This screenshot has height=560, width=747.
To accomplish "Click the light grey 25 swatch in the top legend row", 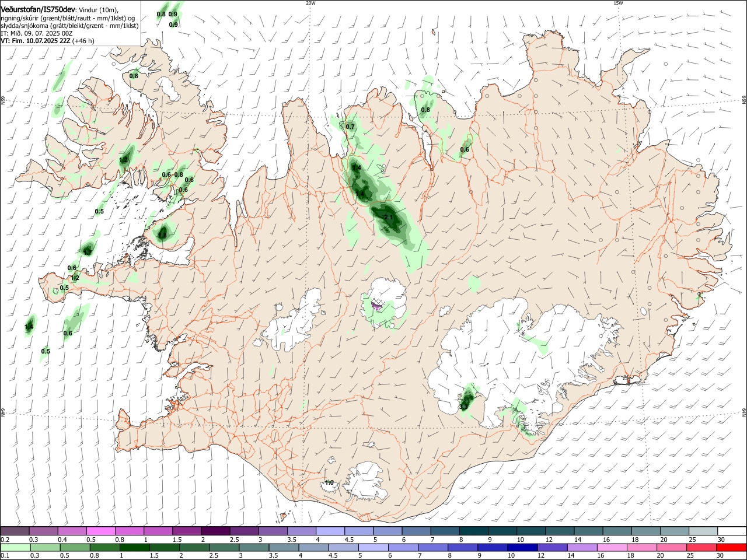I will coord(703,531).
